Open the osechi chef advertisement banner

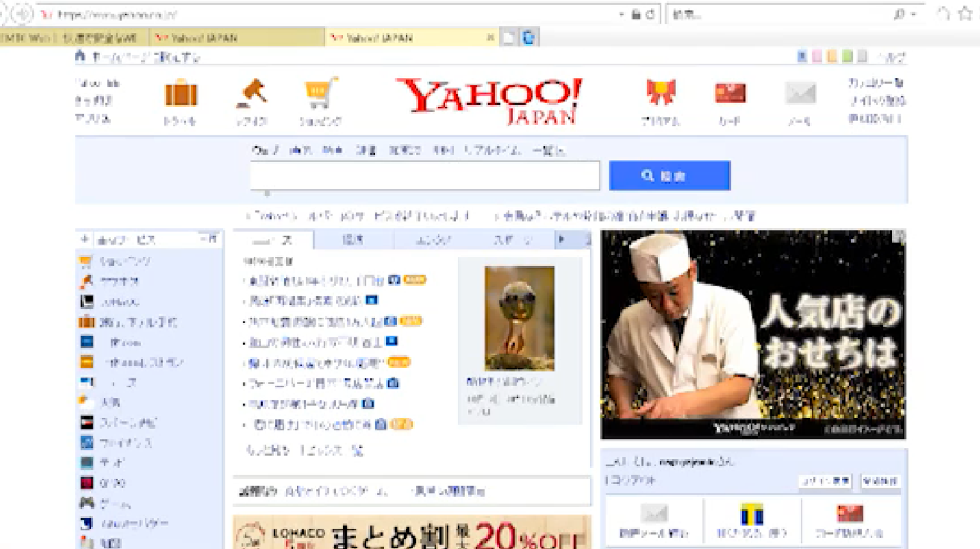pos(753,334)
